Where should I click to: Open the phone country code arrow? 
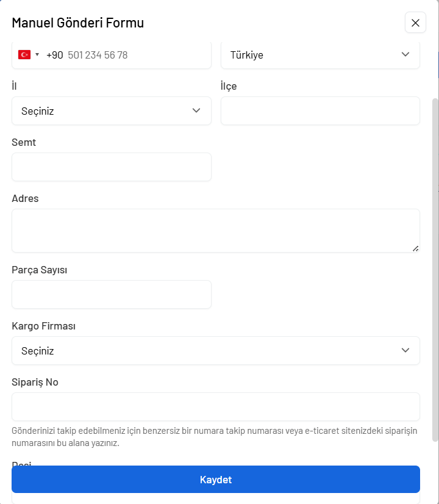pos(37,55)
